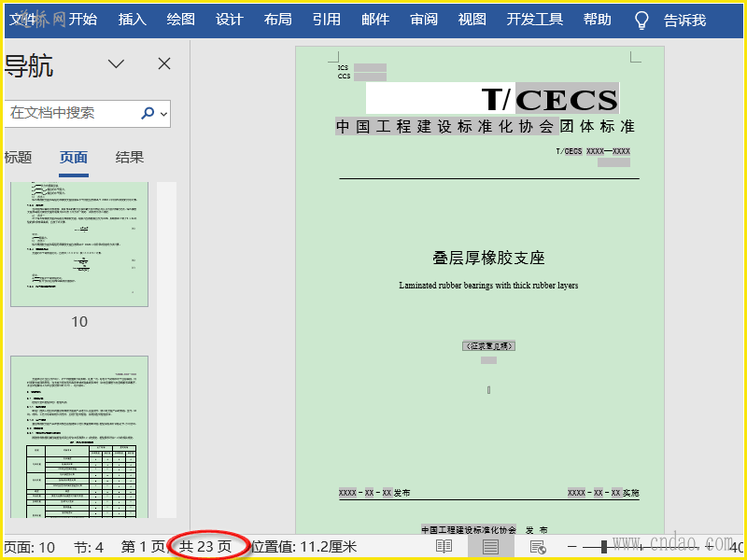Switch to the 开始 ribbon tab
Viewport: 747px width, 560px height.
pyautogui.click(x=83, y=19)
